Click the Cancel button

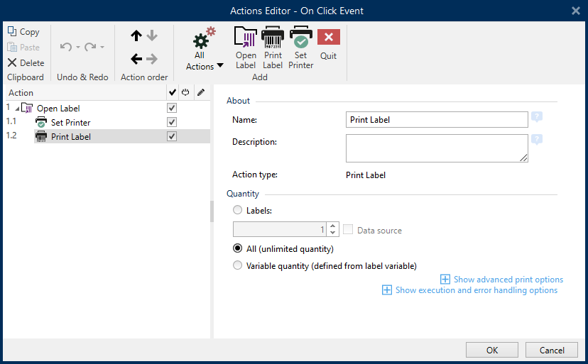tap(552, 350)
